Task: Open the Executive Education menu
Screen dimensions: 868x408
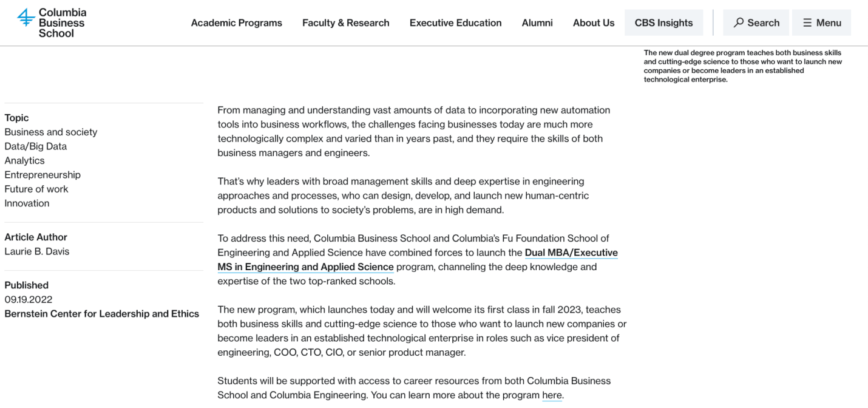Action: (456, 22)
